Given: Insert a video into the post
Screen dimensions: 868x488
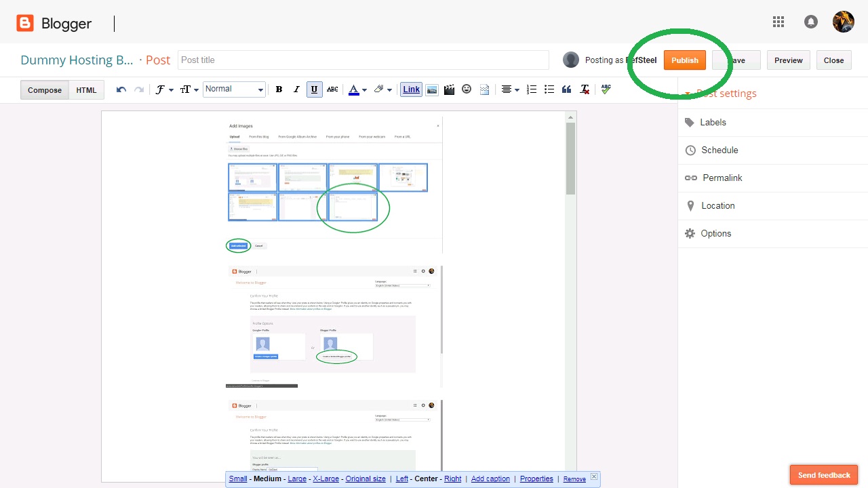Looking at the screenshot, I should tap(449, 89).
